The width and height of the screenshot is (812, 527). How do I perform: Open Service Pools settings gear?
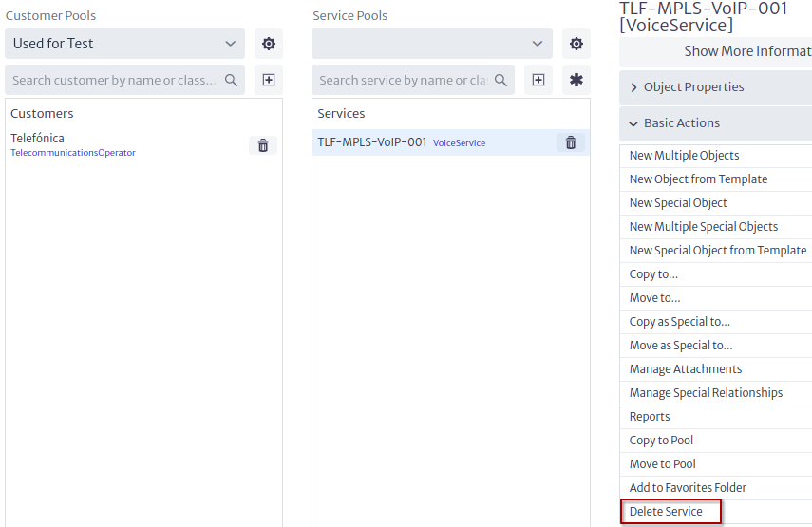[576, 44]
